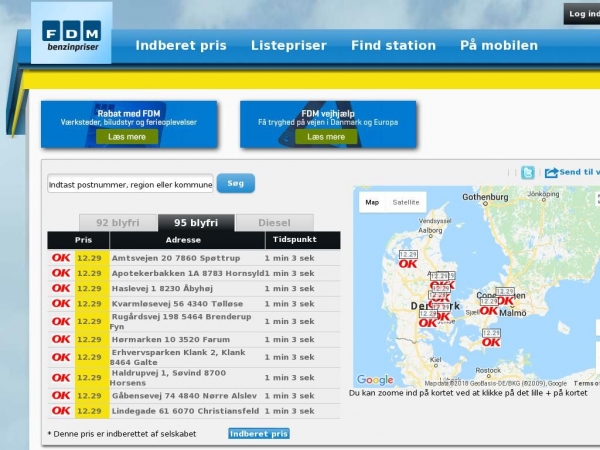Switch map to Satellite view
Screen dimensions: 600x450
[406, 202]
